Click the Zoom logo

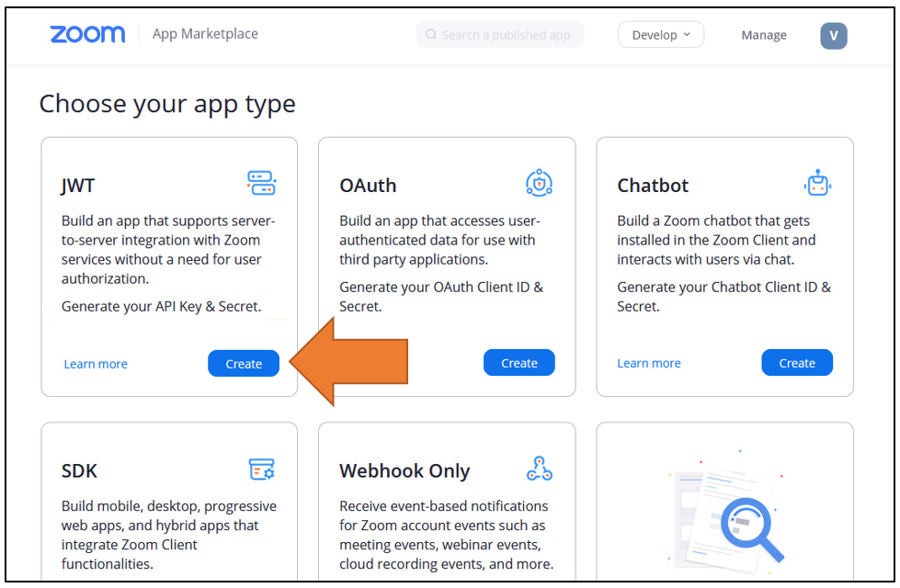click(x=87, y=34)
